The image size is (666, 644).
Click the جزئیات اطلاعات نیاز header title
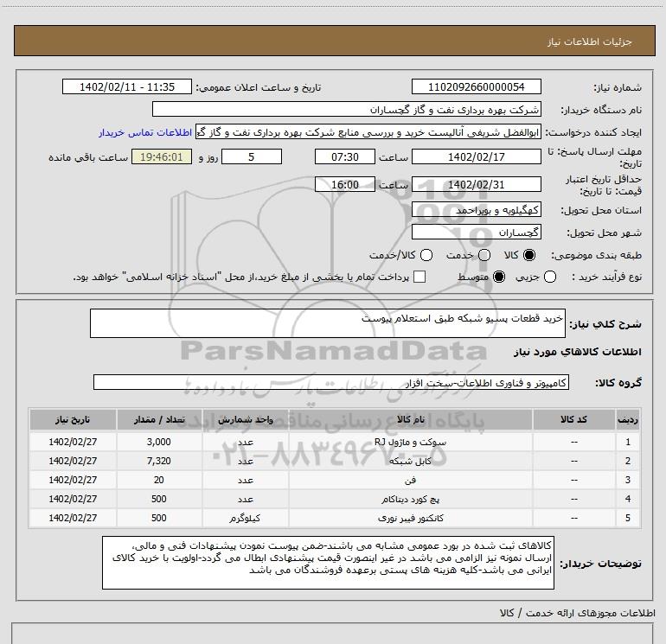(x=589, y=41)
